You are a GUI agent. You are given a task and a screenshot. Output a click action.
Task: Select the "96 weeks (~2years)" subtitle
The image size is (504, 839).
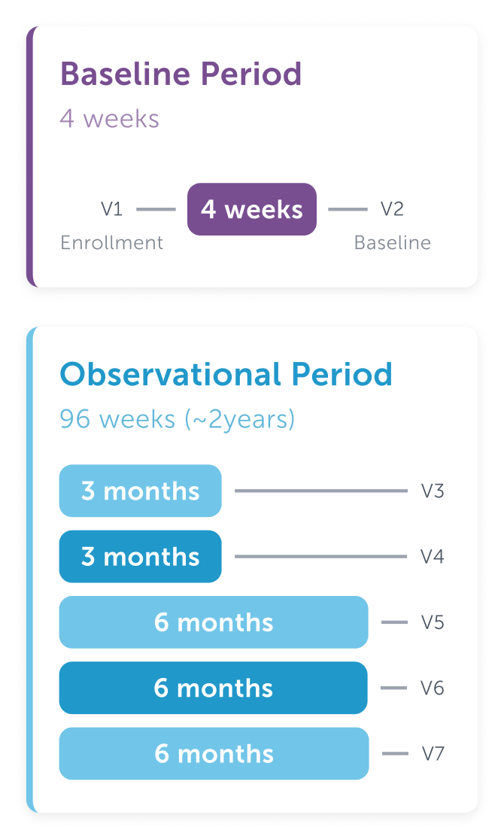[x=178, y=418]
